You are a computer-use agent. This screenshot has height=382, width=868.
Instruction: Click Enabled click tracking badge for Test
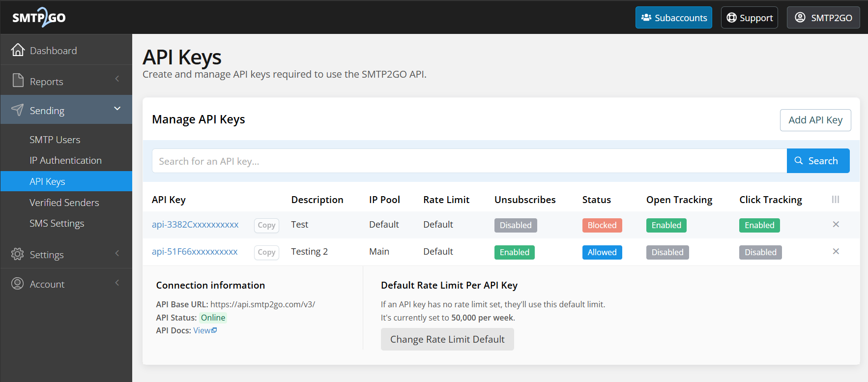tap(759, 225)
